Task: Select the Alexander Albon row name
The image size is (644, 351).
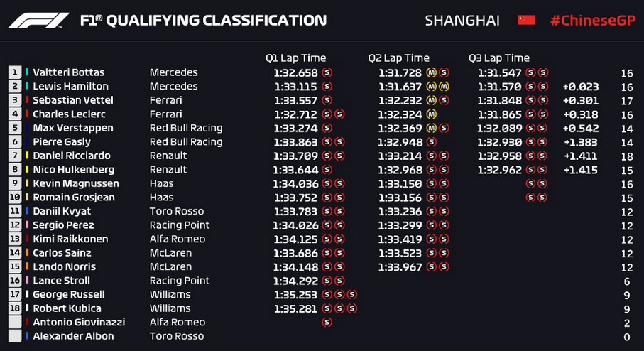Action: [x=73, y=336]
